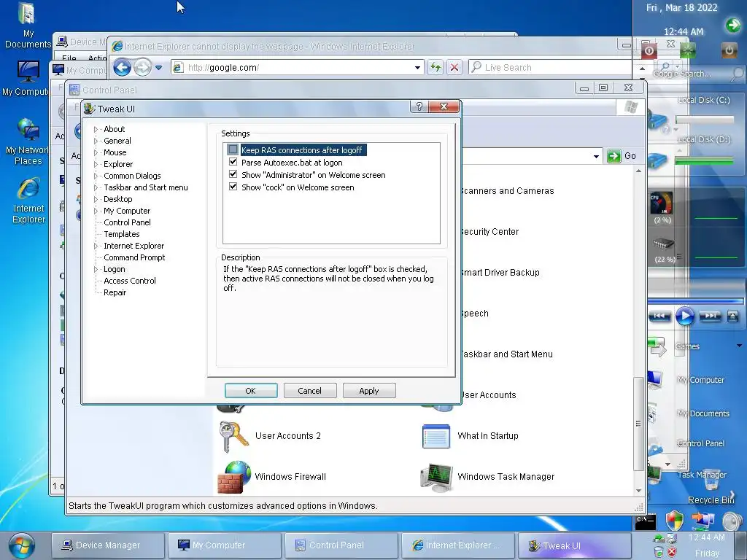The image size is (747, 560).
Task: Select Desktop in Tweak UI tree
Action: tap(117, 199)
